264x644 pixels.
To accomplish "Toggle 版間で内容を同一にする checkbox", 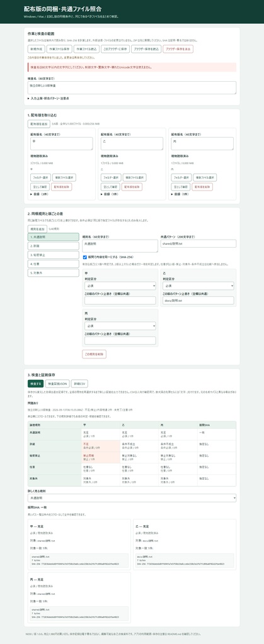I will click(x=85, y=257).
